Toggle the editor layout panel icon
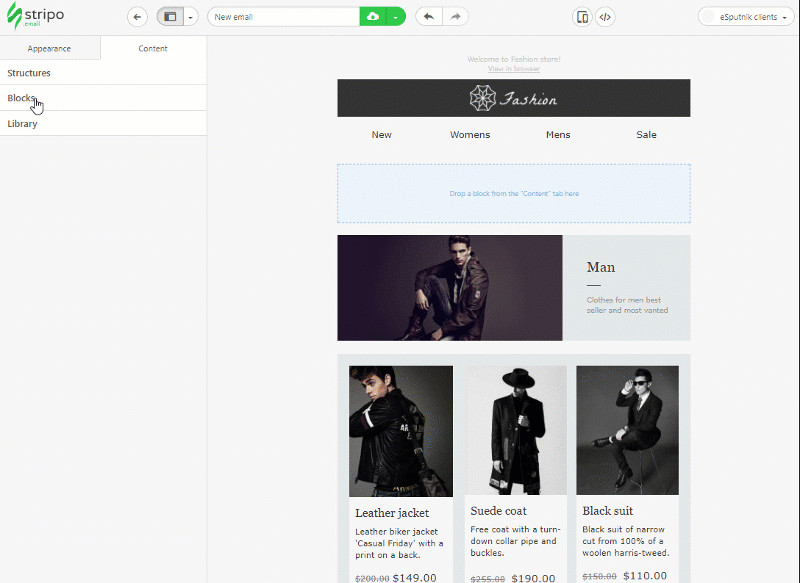Viewport: 800px width, 583px height. tap(170, 17)
